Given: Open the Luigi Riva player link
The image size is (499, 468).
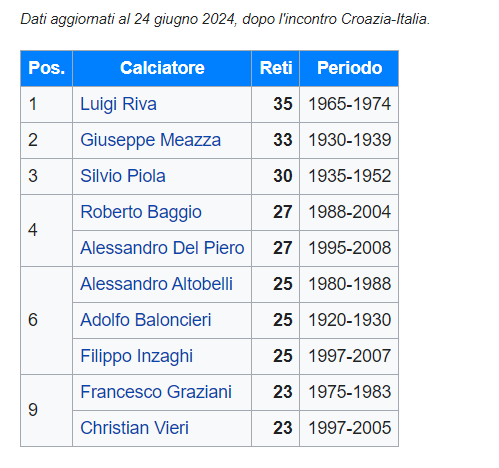Looking at the screenshot, I should click(x=118, y=104).
